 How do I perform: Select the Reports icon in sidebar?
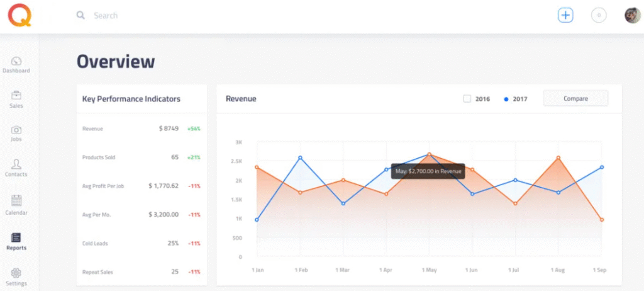(x=16, y=237)
